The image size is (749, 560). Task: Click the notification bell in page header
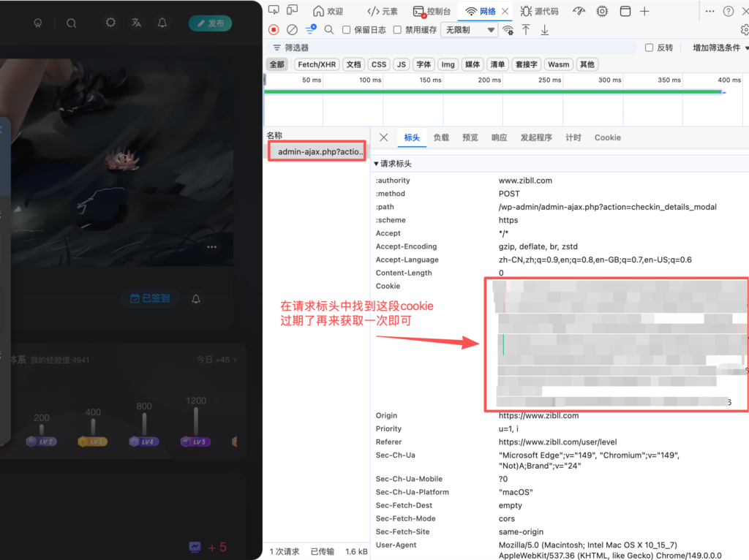click(x=162, y=23)
